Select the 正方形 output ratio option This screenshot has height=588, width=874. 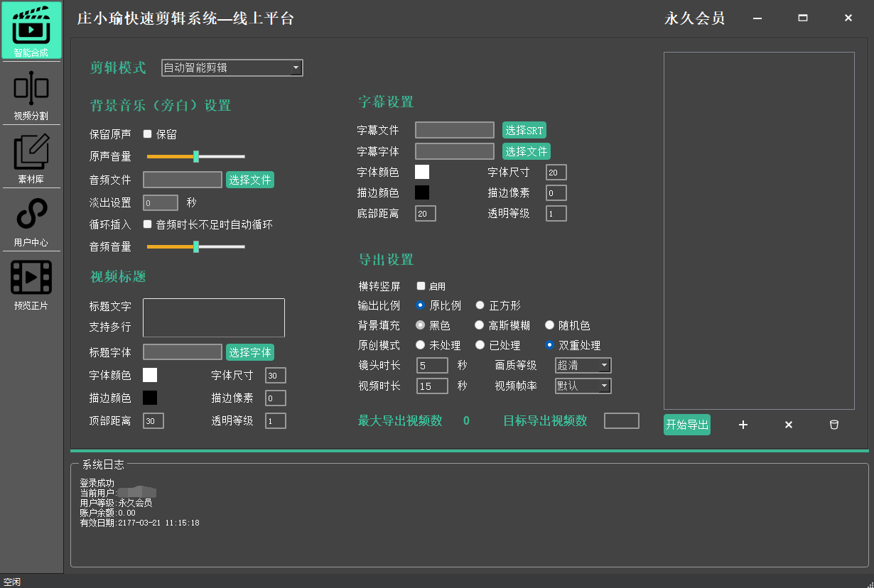480,305
